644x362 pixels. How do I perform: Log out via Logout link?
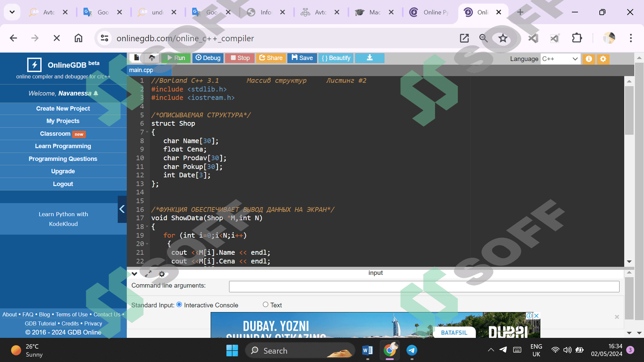(63, 184)
